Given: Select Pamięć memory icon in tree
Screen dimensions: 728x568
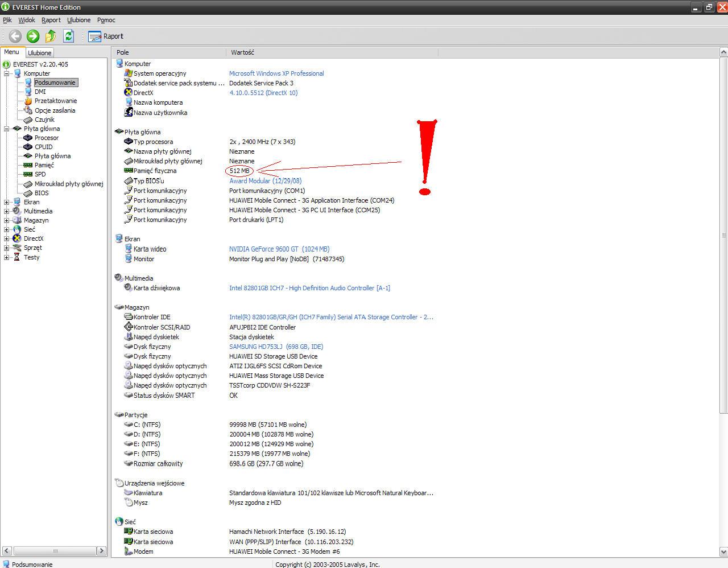Looking at the screenshot, I should coord(28,165).
